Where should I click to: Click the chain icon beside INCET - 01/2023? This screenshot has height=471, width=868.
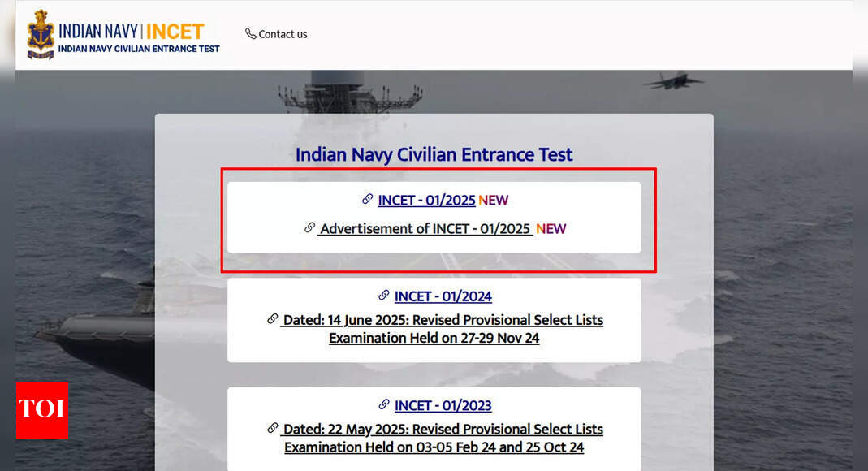pyautogui.click(x=383, y=404)
